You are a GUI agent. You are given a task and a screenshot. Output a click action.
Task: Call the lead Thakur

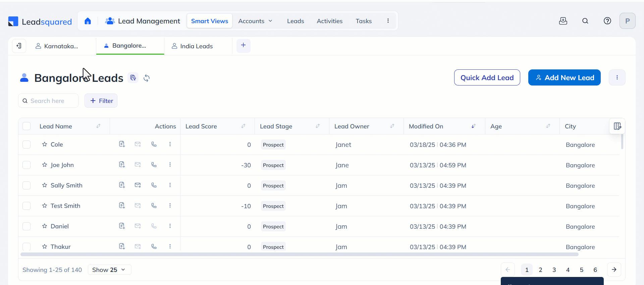click(x=154, y=246)
